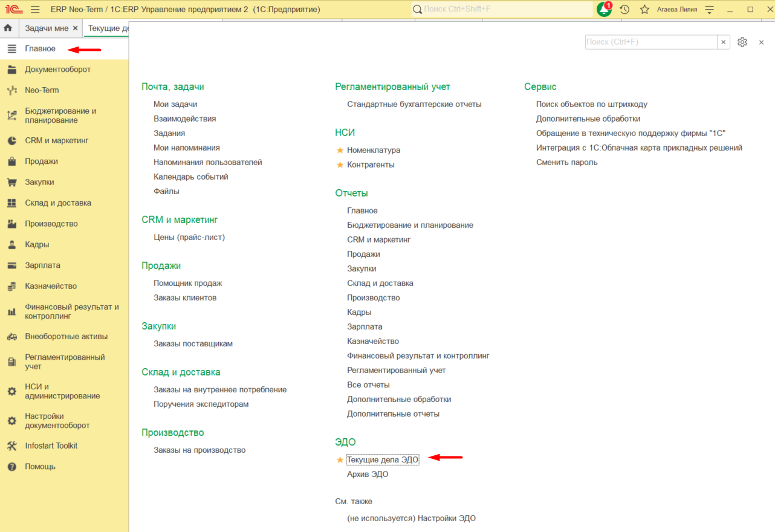Image resolution: width=775 pixels, height=532 pixels.
Task: Open Архив ЭДО link
Action: 368,475
